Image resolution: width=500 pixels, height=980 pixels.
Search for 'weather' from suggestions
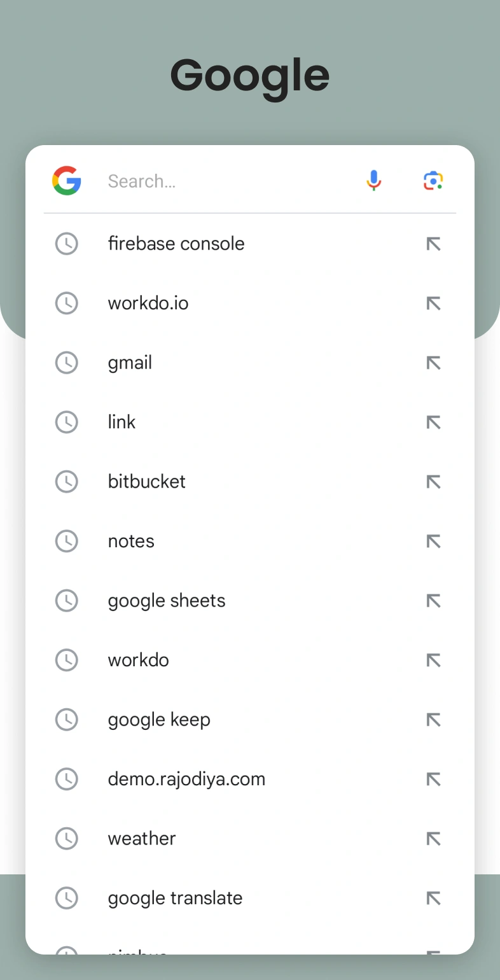pyautogui.click(x=142, y=839)
